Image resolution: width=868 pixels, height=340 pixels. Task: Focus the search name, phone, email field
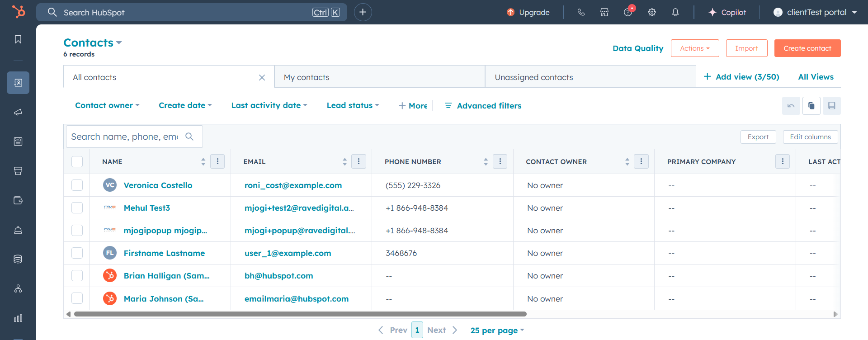tap(134, 137)
